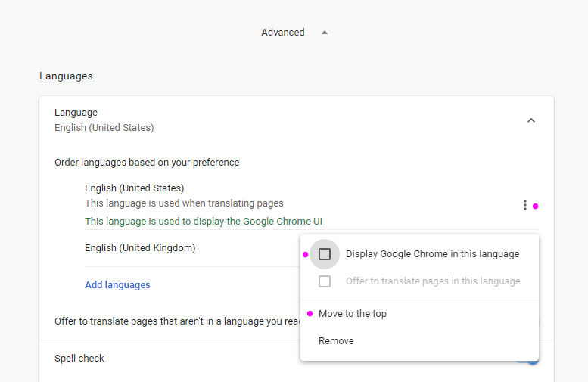This screenshot has height=382, width=588.
Task: Click the Advanced heading label
Action: click(x=283, y=33)
